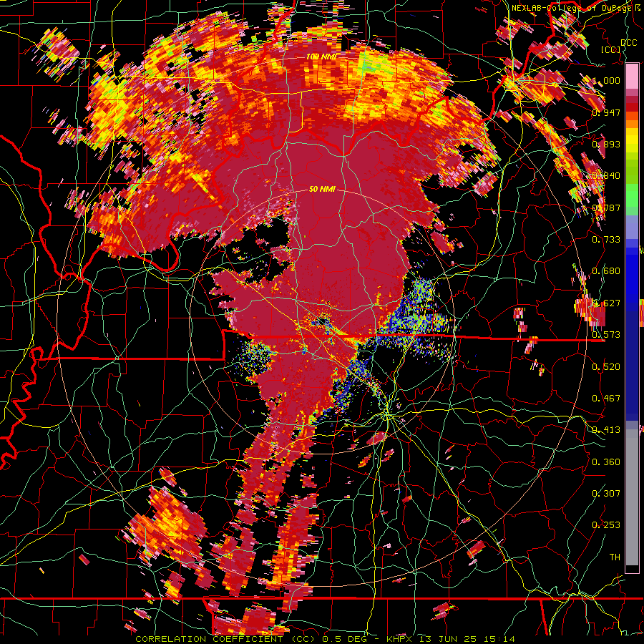Pick the yellow segment of color bar
Viewport: 644px width, 644px height.
click(632, 140)
